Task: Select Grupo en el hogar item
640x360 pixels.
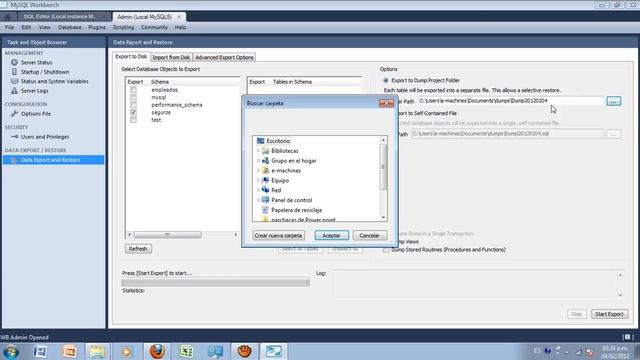Action: tap(293, 161)
